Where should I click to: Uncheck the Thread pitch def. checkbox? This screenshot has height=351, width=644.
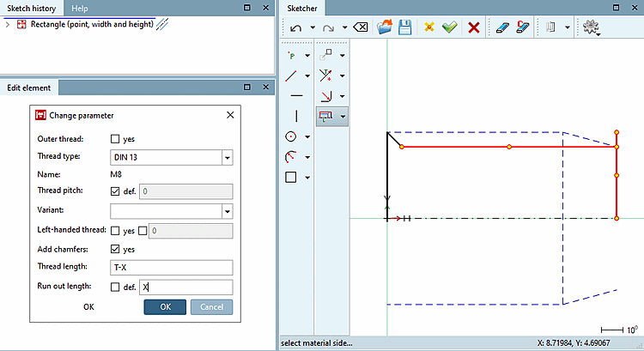116,191
